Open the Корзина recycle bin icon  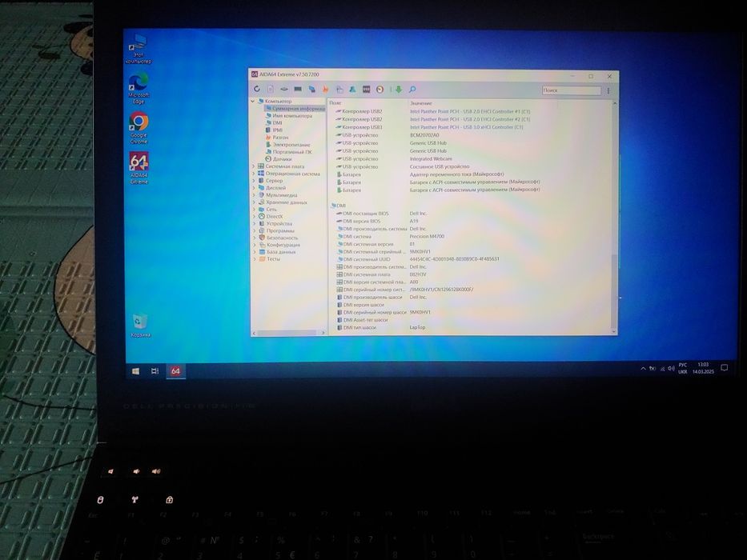[140, 326]
